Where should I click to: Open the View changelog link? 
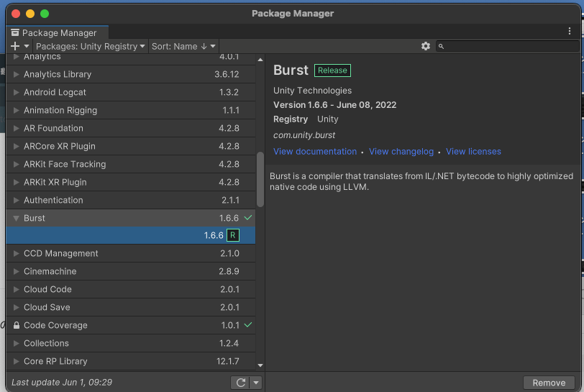[401, 152]
